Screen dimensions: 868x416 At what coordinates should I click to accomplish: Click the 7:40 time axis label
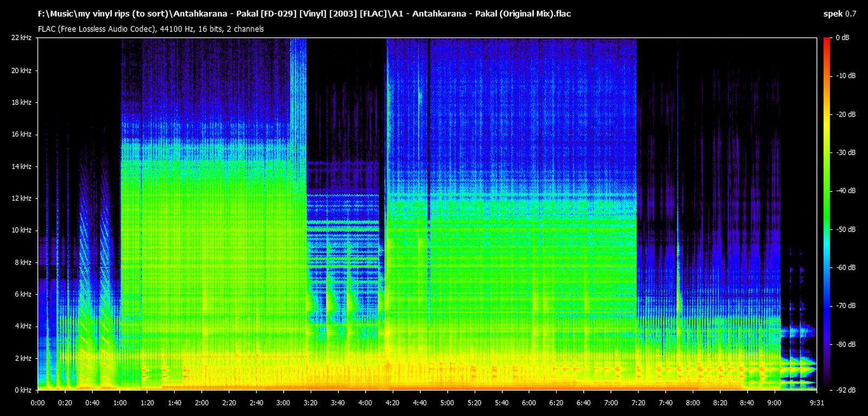click(x=666, y=403)
